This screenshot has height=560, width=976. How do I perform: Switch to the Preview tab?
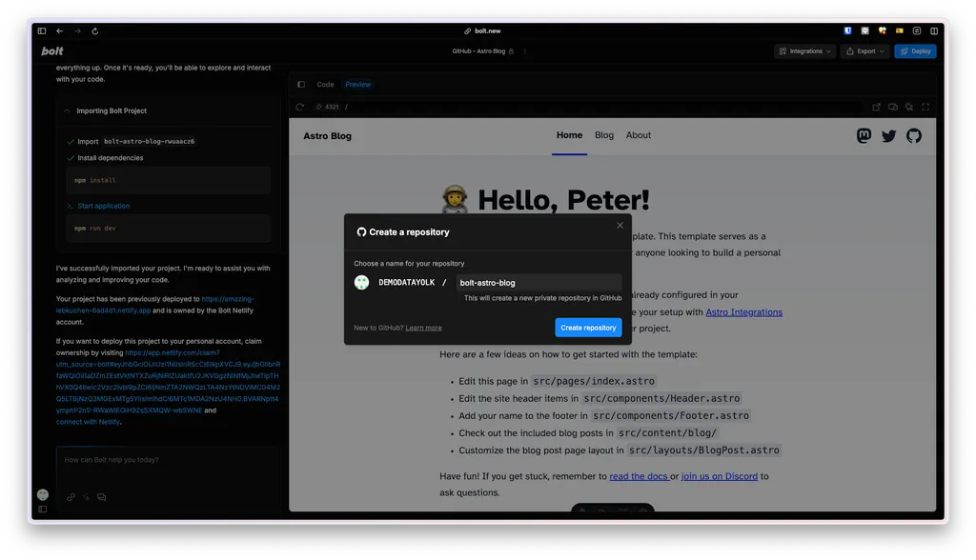click(358, 85)
